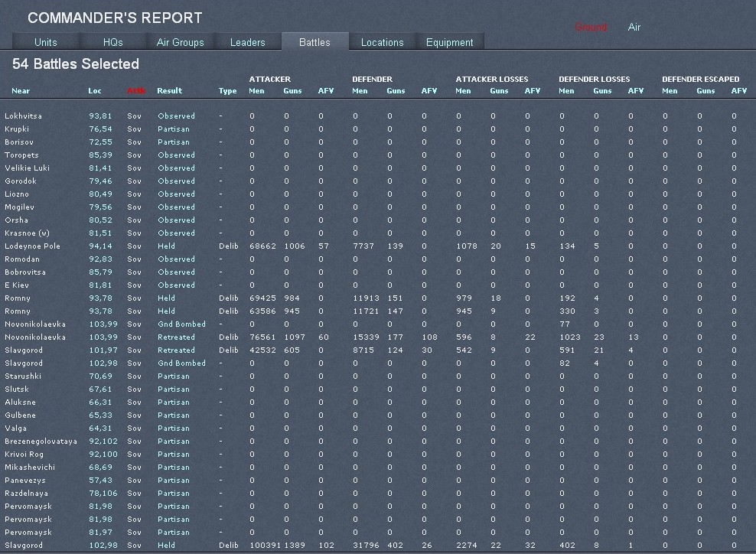The width and height of the screenshot is (756, 554).
Task: Toggle the Ground battles filter
Action: [590, 28]
